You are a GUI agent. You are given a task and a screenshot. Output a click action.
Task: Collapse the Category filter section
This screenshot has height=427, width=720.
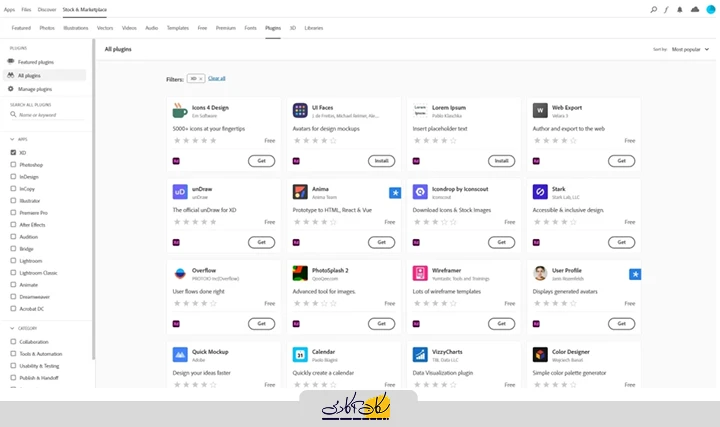(x=12, y=328)
